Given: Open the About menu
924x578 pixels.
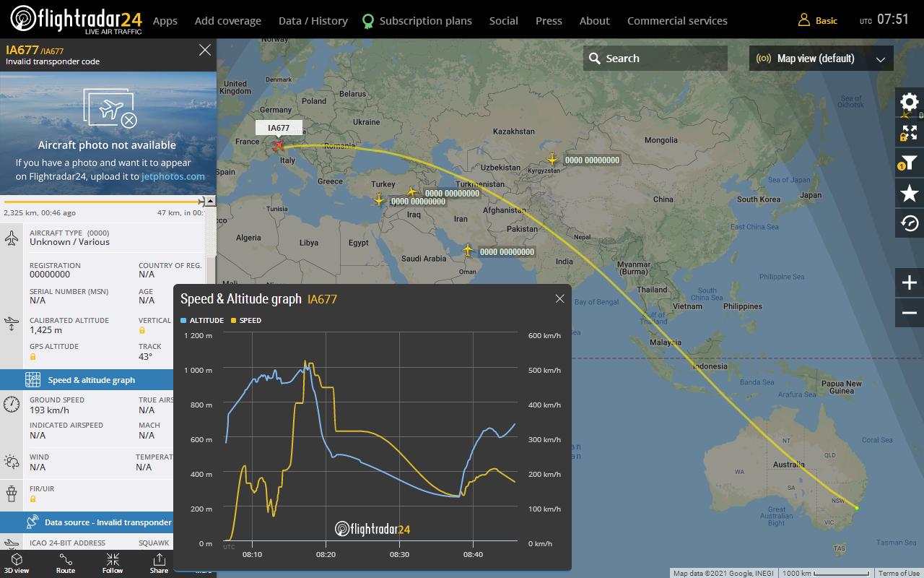Looking at the screenshot, I should coord(595,21).
